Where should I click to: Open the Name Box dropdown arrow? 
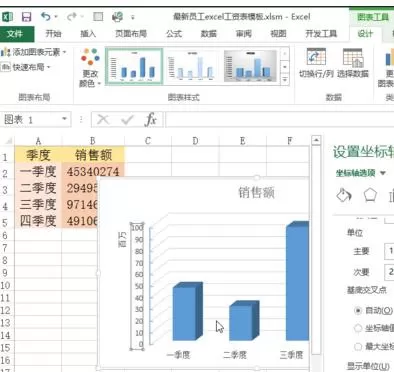(64, 119)
